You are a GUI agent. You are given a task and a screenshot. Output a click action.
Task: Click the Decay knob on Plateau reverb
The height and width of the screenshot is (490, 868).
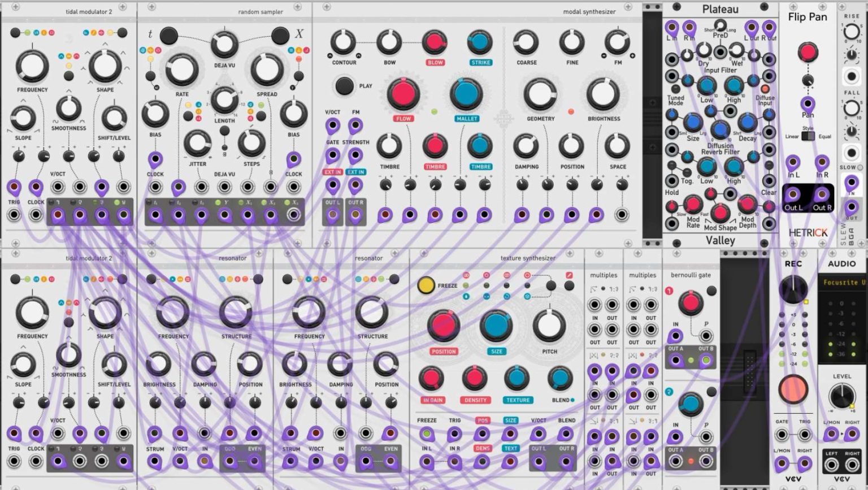tap(747, 122)
